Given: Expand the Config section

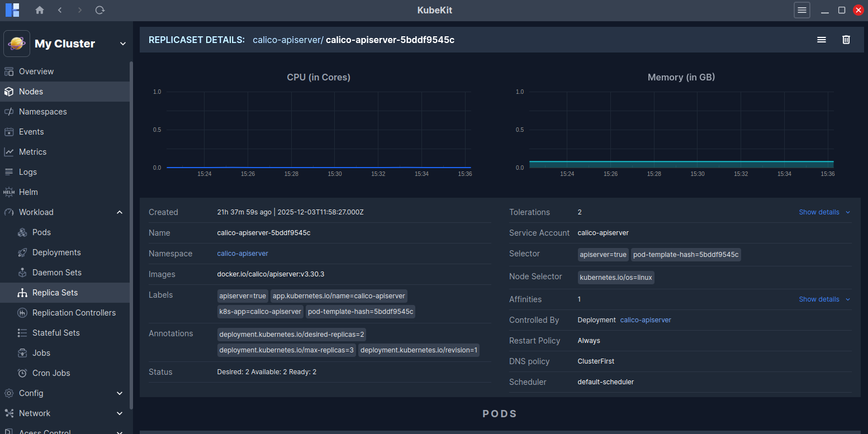Looking at the screenshot, I should (120, 393).
